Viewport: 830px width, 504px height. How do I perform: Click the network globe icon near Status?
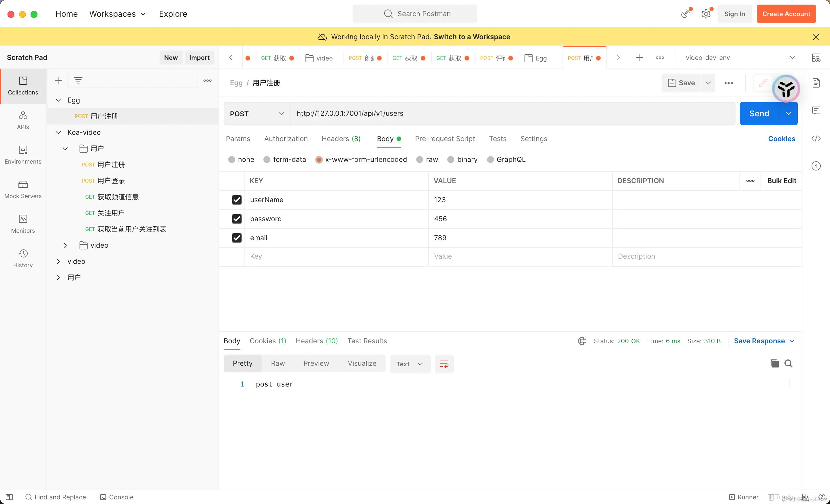coord(582,341)
